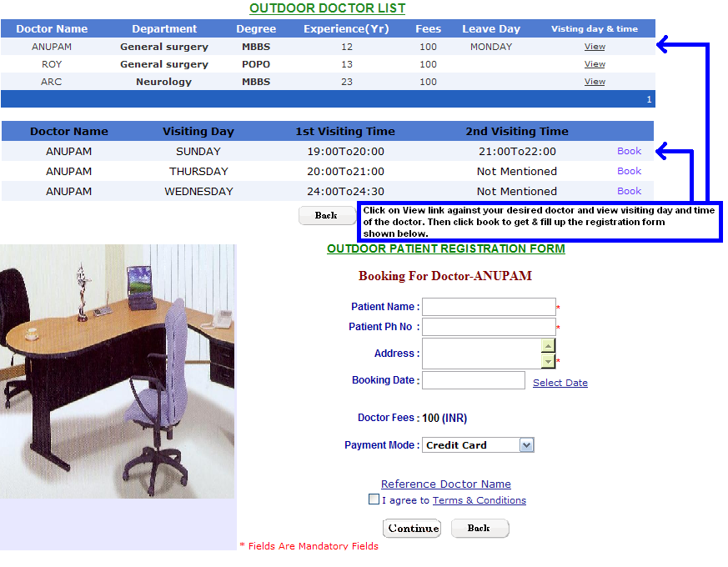Select 24:00To24:30 visiting time cell

point(345,191)
